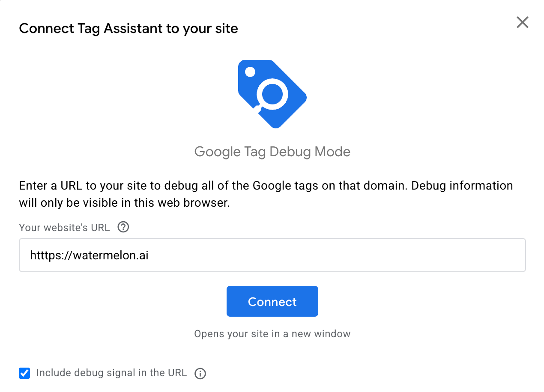Click the X to dismiss the dialog

click(x=522, y=22)
